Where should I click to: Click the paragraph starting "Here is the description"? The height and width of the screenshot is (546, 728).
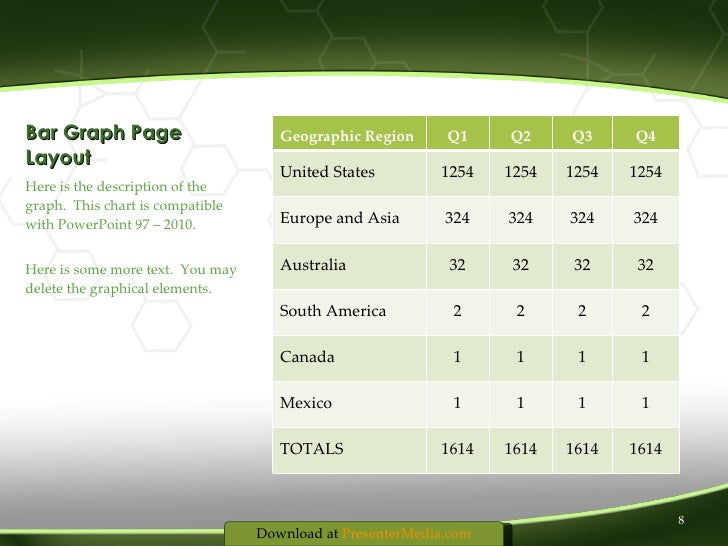tap(124, 205)
